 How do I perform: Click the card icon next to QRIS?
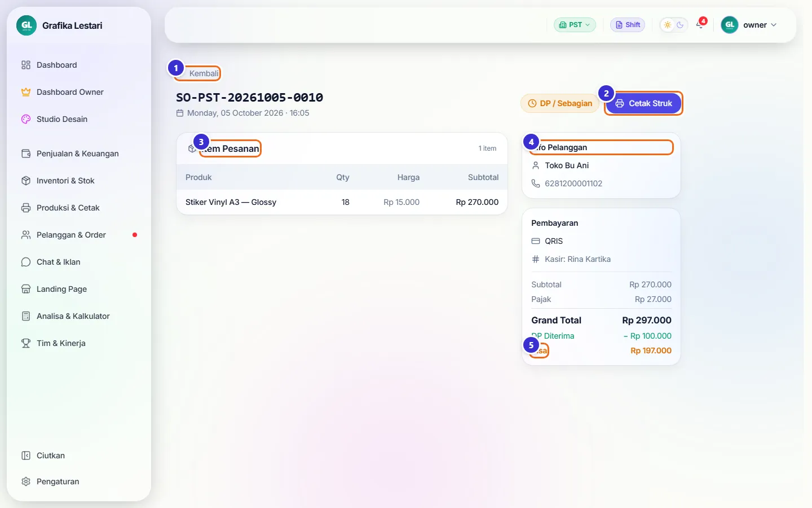click(x=536, y=241)
